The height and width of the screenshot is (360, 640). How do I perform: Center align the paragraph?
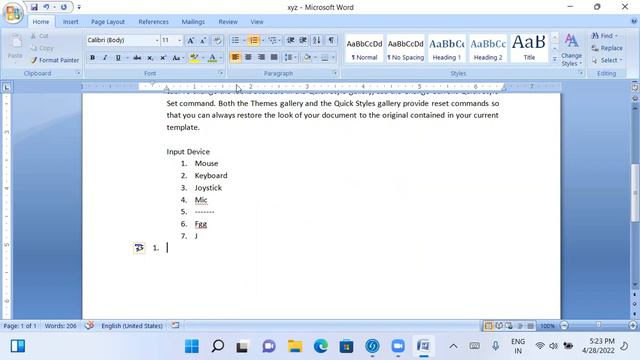(x=248, y=58)
